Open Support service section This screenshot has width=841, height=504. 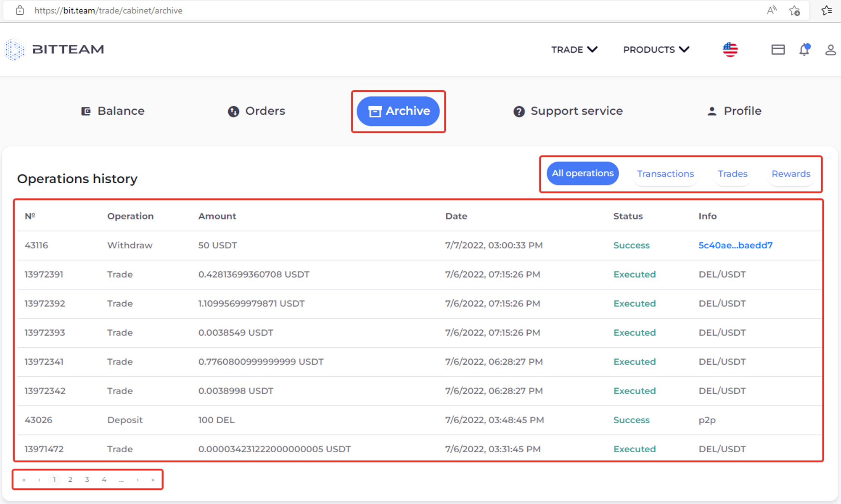[568, 111]
